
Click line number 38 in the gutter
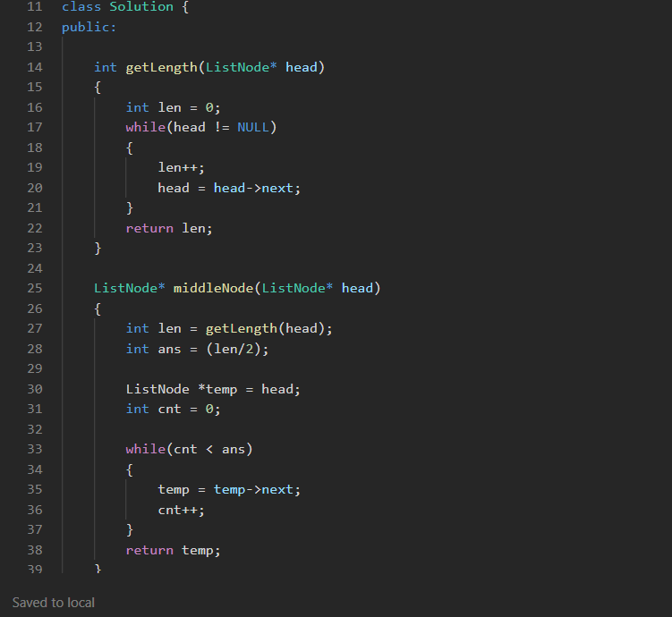pos(35,550)
